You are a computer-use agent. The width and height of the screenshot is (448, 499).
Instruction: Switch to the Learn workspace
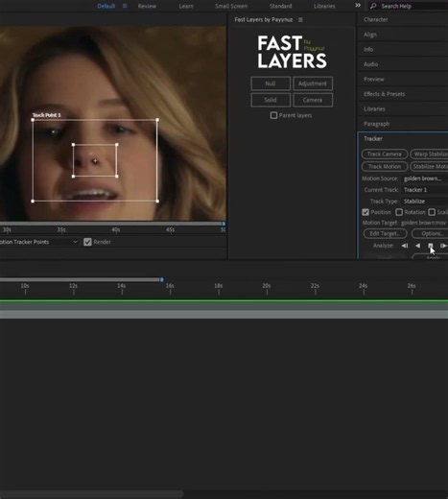(x=186, y=6)
